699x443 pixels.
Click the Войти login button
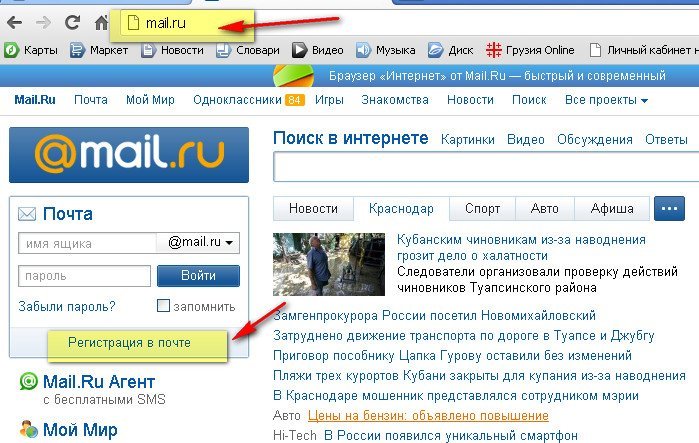point(198,276)
